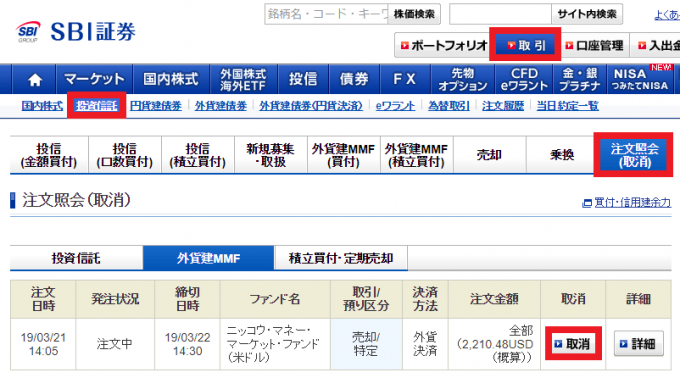Go to the home icon in navigation bar
The image size is (680, 378).
34,79
